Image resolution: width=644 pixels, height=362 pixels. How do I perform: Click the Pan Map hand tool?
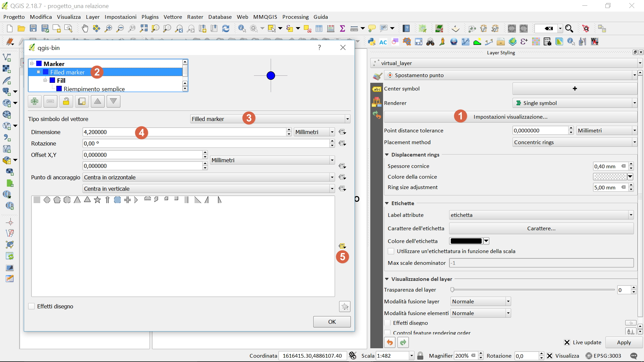(x=85, y=29)
